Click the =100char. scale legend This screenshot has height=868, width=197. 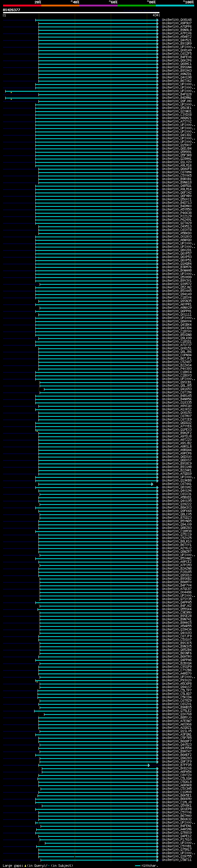tap(146, 866)
